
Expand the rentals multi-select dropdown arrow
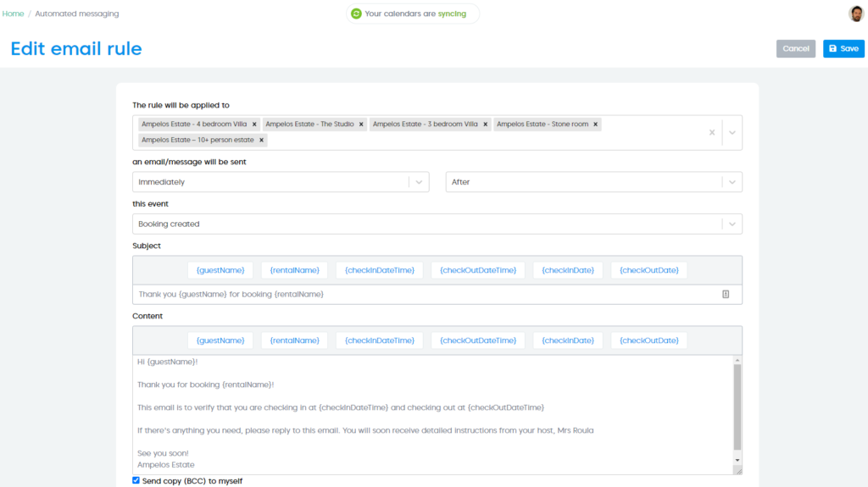pos(732,133)
